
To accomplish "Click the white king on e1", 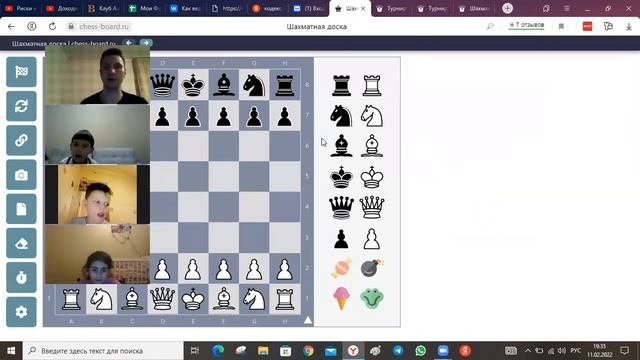I will point(193,299).
